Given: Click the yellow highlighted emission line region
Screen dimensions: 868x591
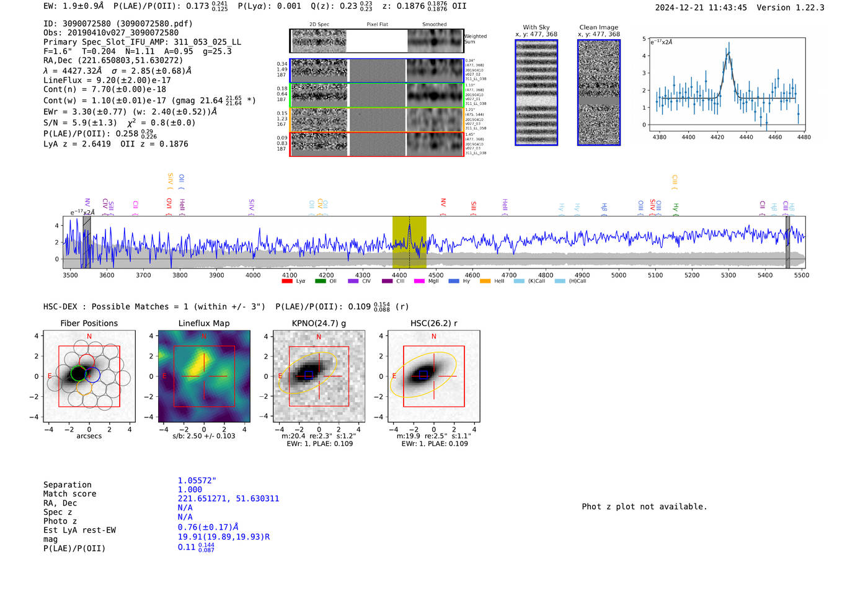Looking at the screenshot, I should [409, 242].
